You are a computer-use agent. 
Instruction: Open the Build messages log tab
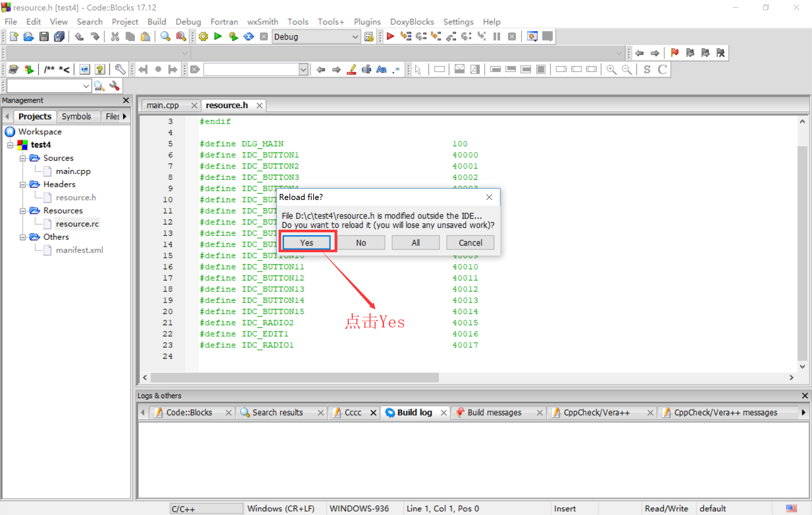point(494,413)
